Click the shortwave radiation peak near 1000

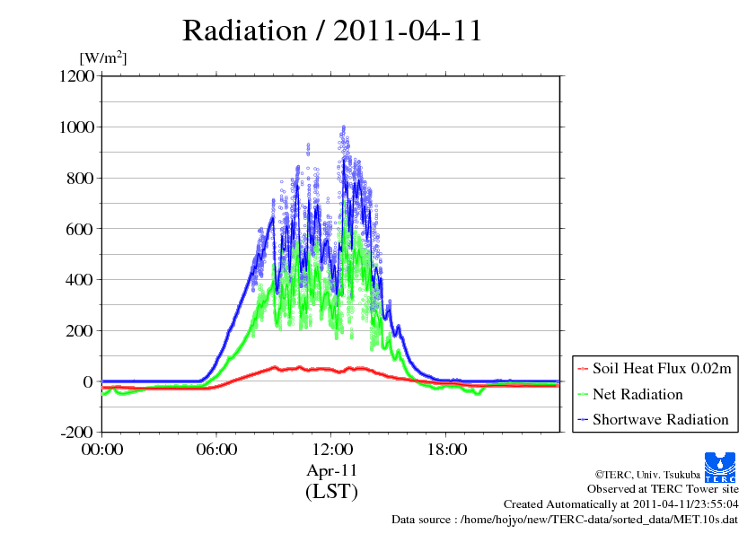tap(343, 128)
